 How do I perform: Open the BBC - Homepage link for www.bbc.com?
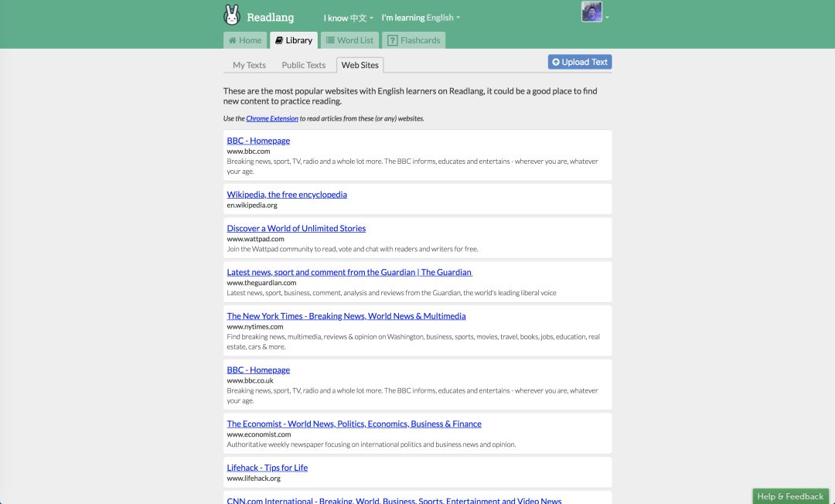[258, 141]
